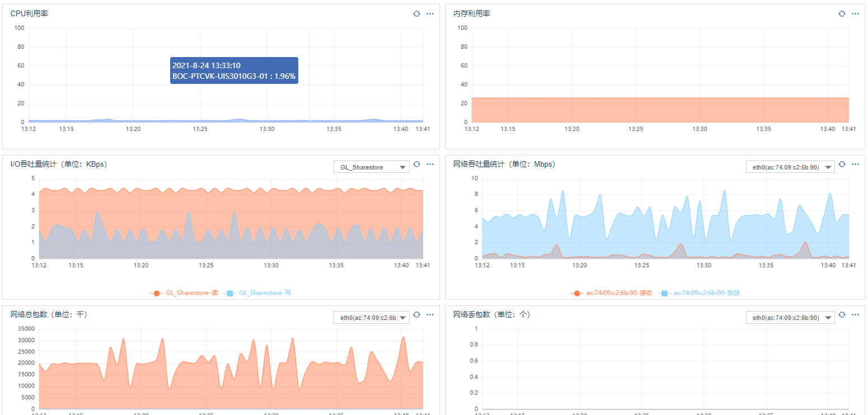Open more options for 网络丢包数 panel
The width and height of the screenshot is (868, 415).
tap(855, 315)
